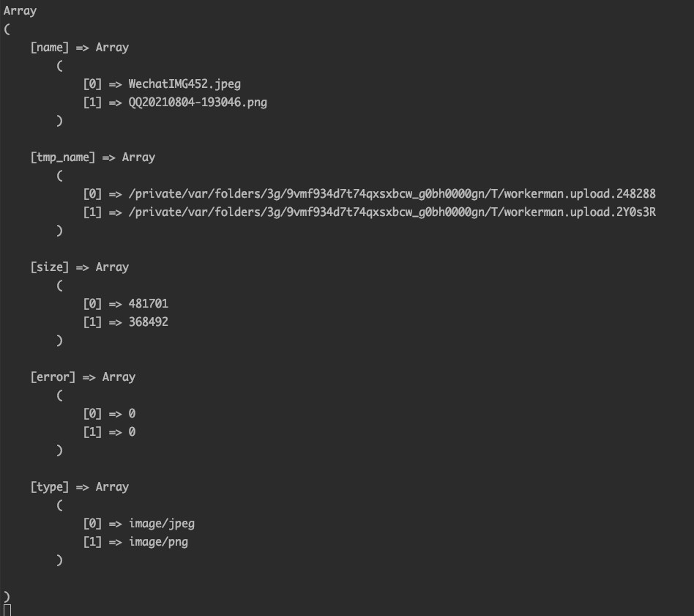Click the image/jpeg type value
This screenshot has width=694, height=616.
(x=162, y=524)
